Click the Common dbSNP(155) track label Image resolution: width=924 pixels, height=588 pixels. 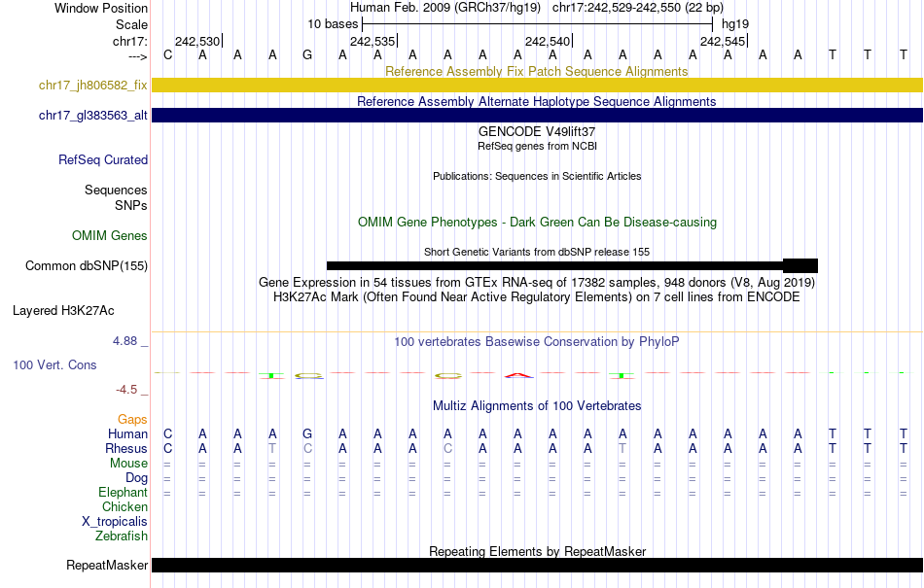(87, 265)
